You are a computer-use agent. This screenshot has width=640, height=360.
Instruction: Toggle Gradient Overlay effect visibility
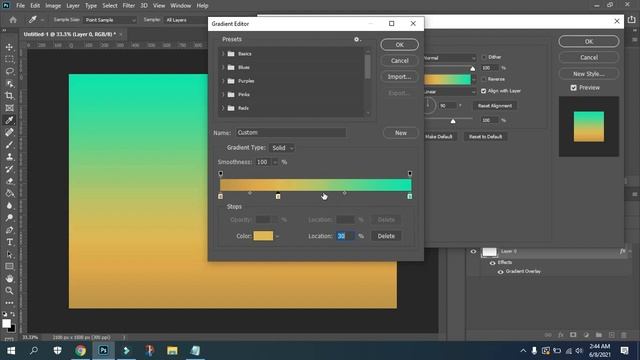500,271
